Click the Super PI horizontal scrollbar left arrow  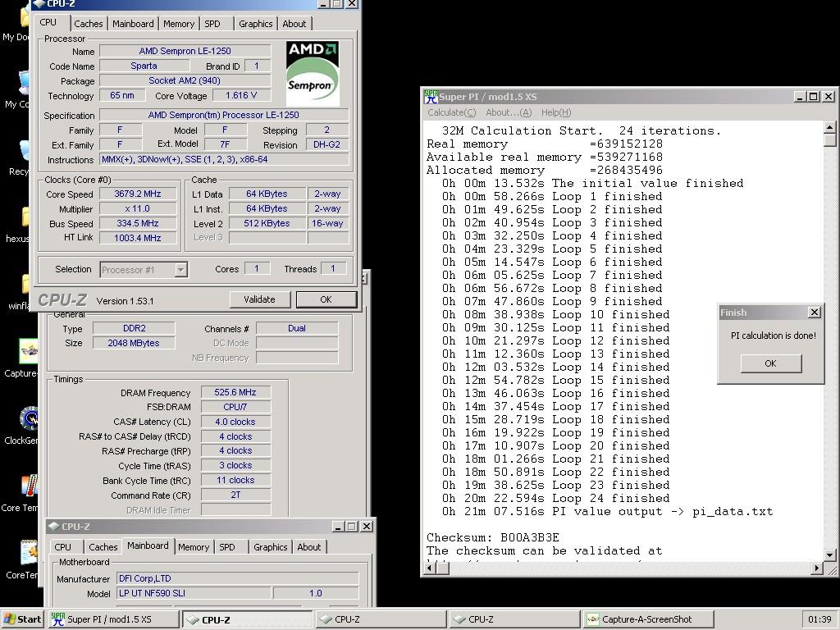(430, 568)
